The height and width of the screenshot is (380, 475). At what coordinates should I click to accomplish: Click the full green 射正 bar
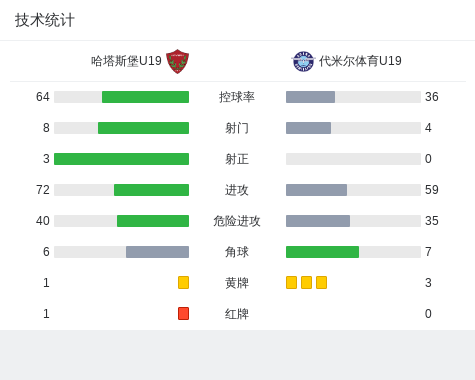point(121,159)
